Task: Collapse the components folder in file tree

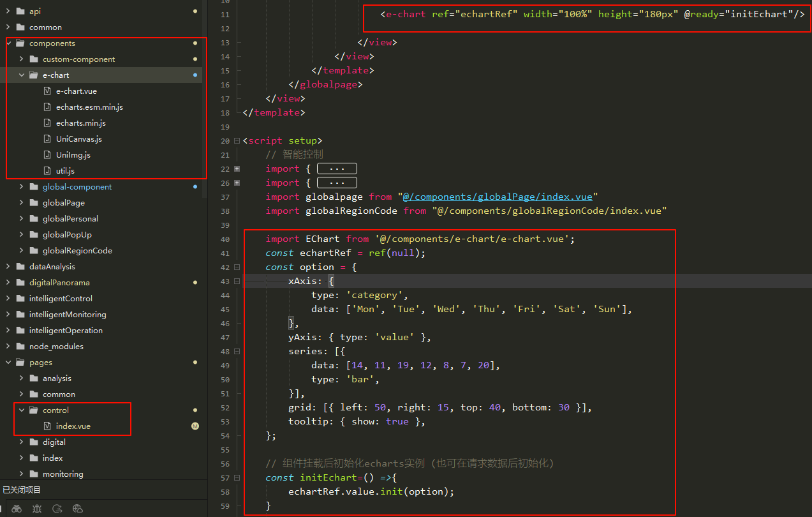Action: pyautogui.click(x=8, y=43)
